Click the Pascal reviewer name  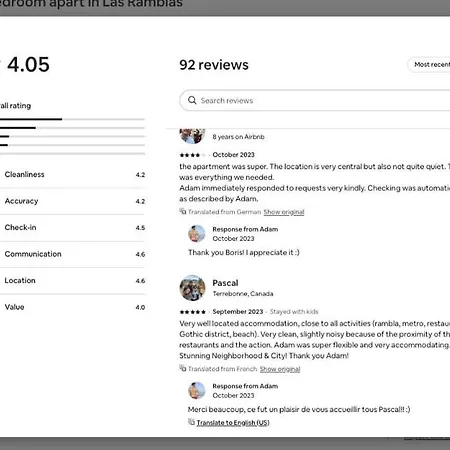pos(225,283)
